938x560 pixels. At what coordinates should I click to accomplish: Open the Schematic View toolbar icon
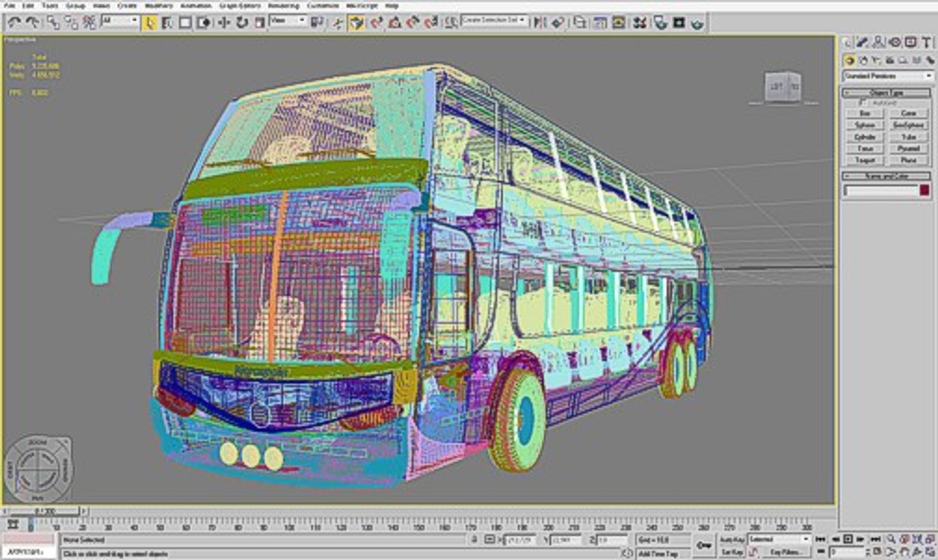[618, 22]
